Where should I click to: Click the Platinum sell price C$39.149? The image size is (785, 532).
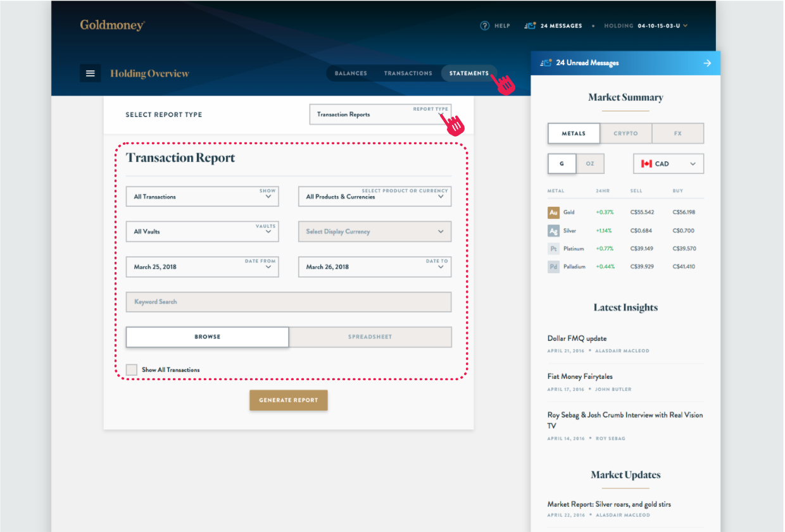(x=642, y=249)
